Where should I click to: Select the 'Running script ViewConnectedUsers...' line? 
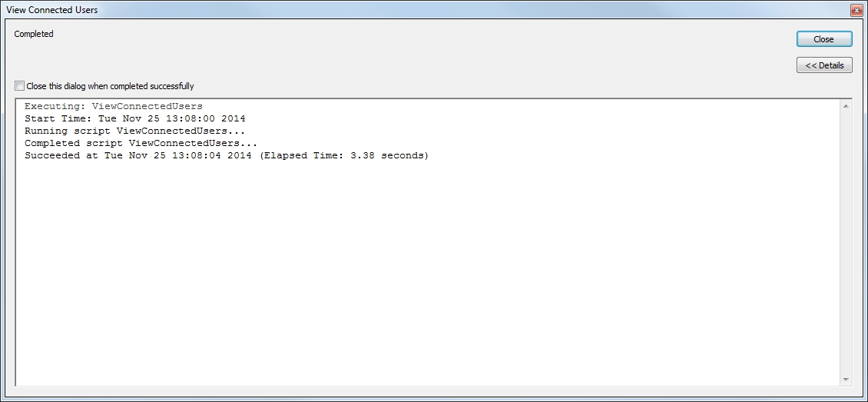[x=135, y=131]
